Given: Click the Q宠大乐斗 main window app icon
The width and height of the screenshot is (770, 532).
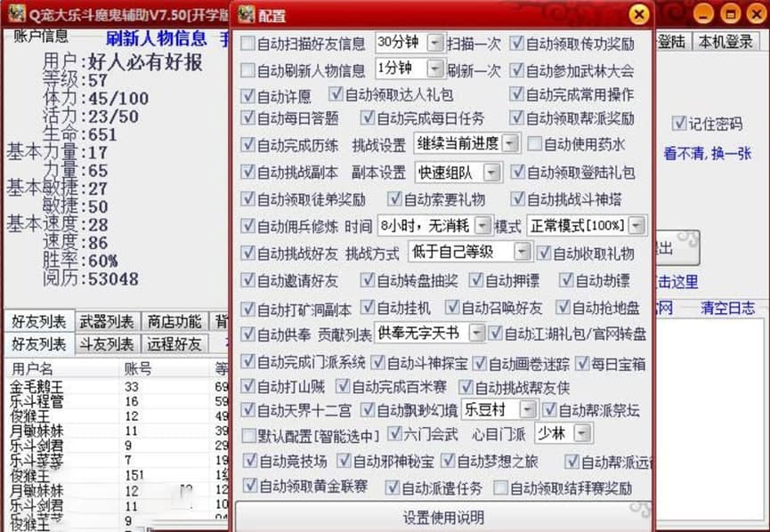Looking at the screenshot, I should click(16, 13).
